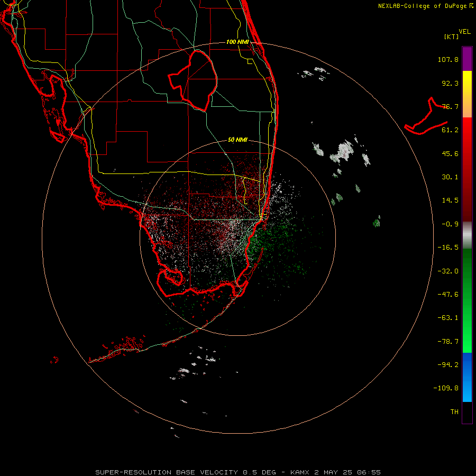The image size is (476, 476).
Task: Click the TH legend label
Action: (x=454, y=412)
